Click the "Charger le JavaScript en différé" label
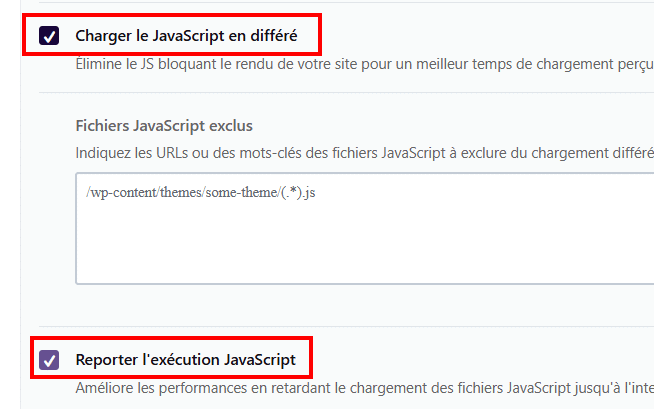 [186, 36]
